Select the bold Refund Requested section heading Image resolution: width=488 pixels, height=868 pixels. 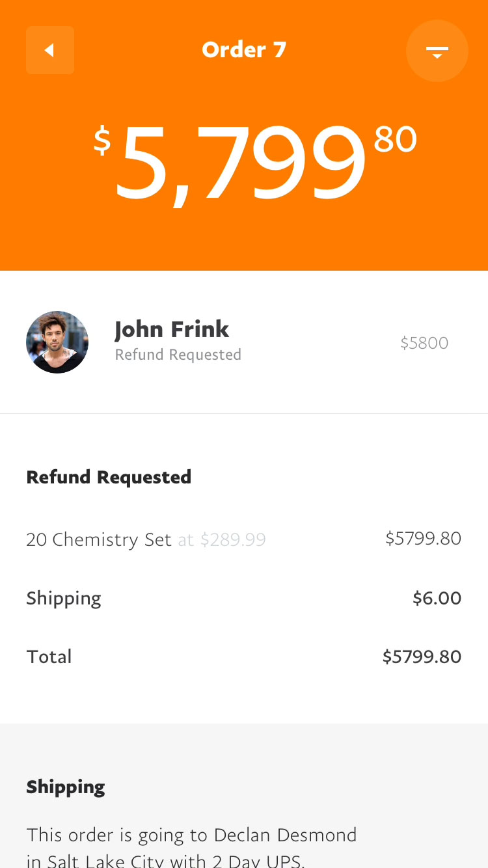[x=109, y=477]
